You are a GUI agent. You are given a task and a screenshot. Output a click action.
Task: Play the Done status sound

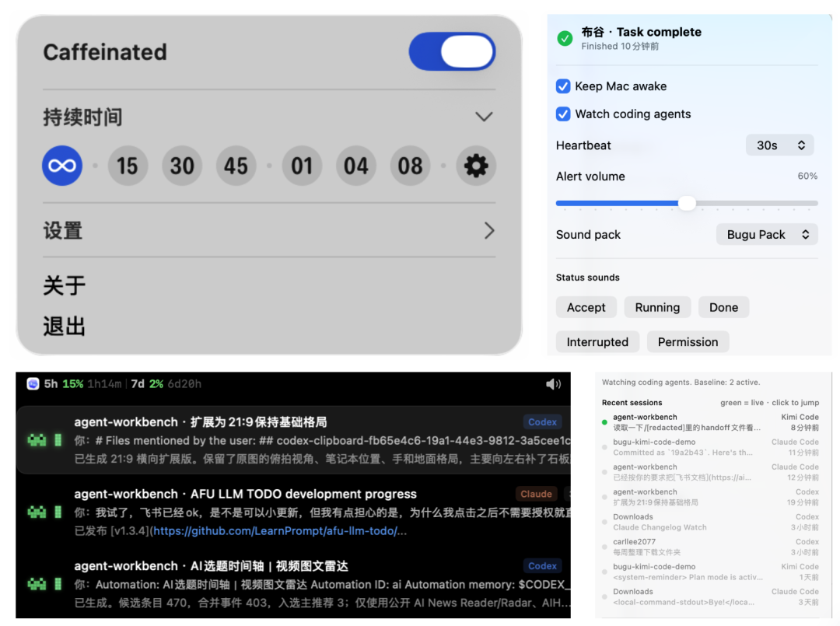724,307
